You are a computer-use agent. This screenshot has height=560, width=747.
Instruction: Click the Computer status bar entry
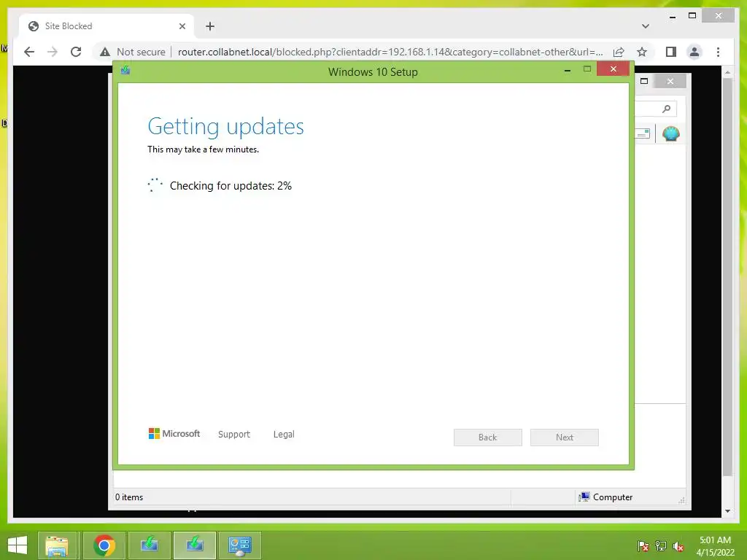(605, 497)
